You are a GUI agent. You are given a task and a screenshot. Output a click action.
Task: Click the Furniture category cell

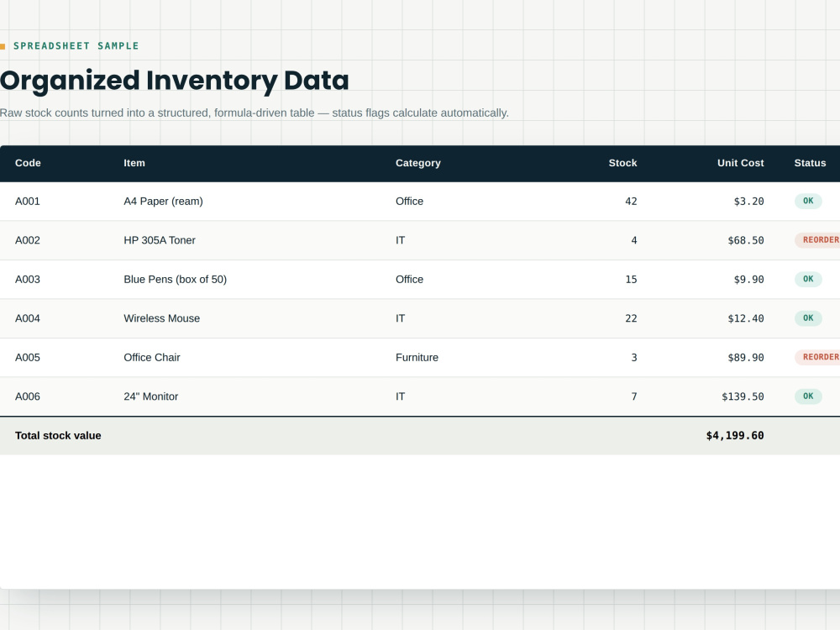coord(417,358)
